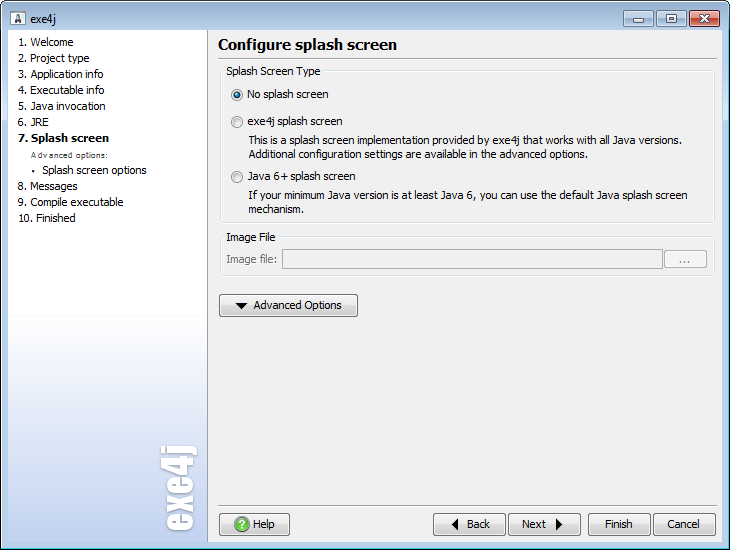Click the green question mark Help icon

point(242,524)
